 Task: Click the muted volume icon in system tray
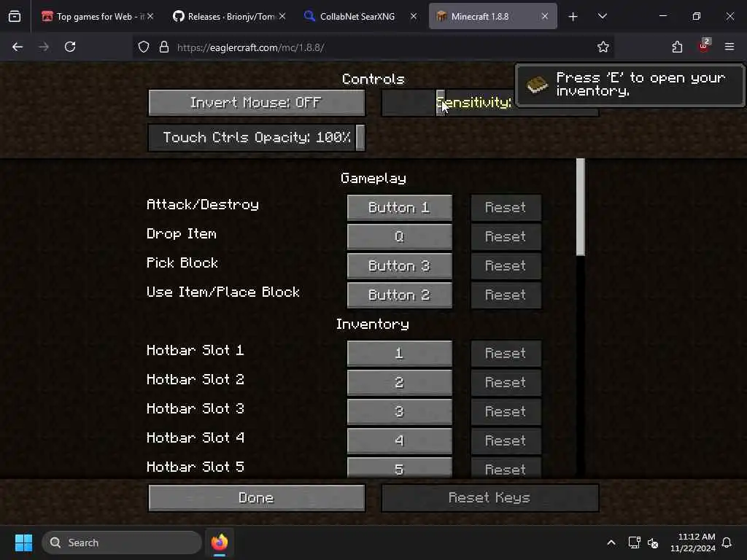coord(653,542)
